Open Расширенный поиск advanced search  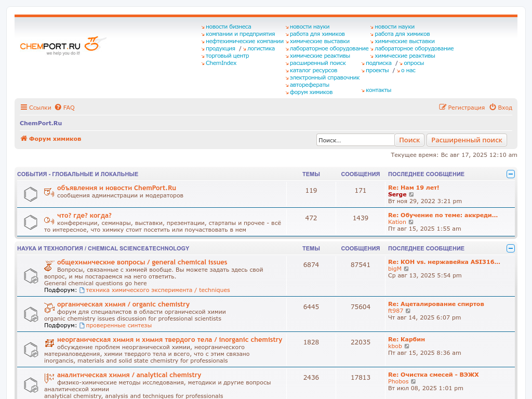pos(467,140)
